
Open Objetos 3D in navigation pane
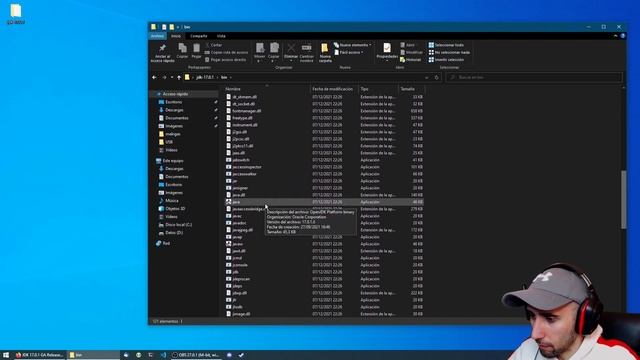tap(175, 209)
